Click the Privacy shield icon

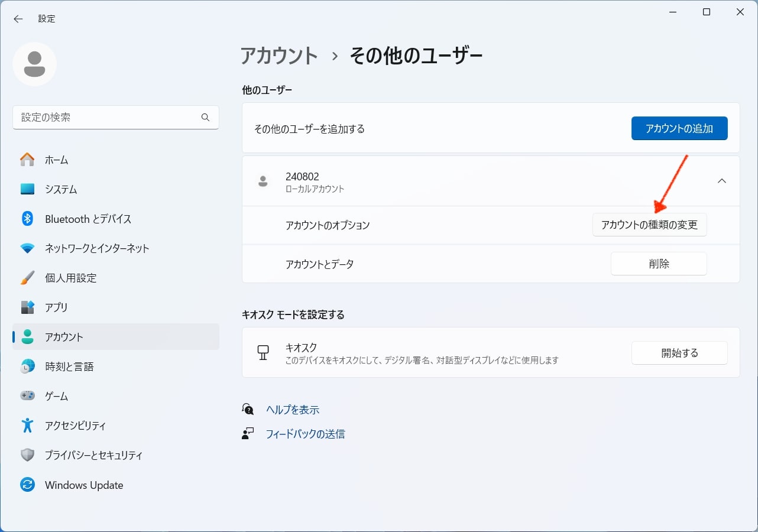tap(27, 455)
